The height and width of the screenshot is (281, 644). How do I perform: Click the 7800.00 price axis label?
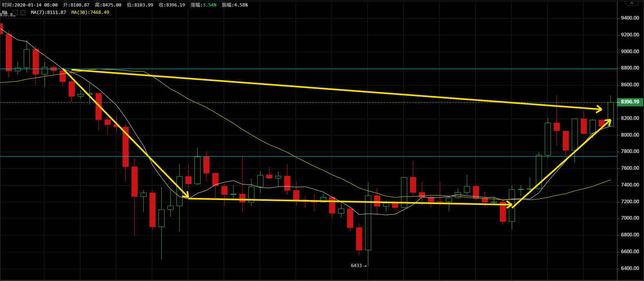(x=630, y=151)
